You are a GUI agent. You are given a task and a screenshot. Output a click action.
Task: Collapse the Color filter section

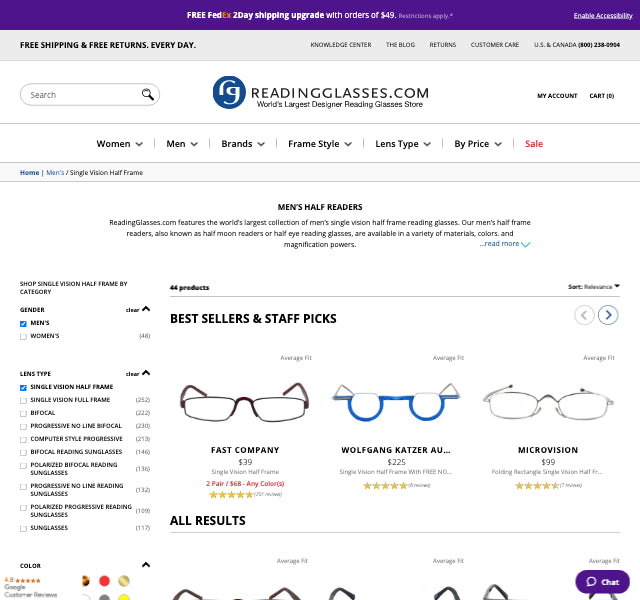tap(146, 565)
